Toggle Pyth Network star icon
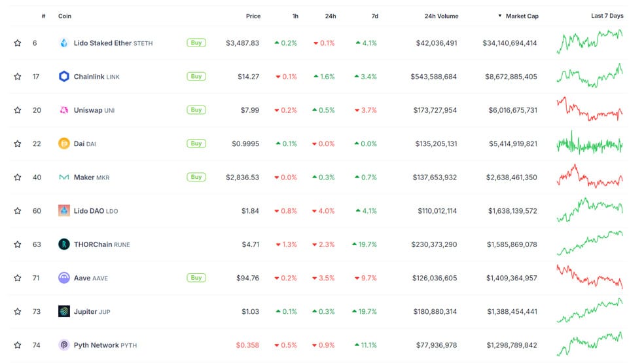The width and height of the screenshot is (644, 363). 17,345
